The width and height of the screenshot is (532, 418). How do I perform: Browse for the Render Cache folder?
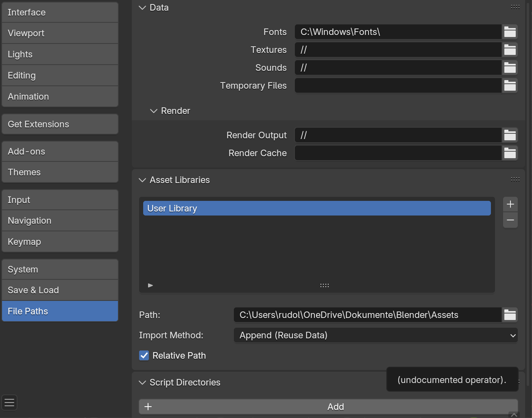[510, 153]
